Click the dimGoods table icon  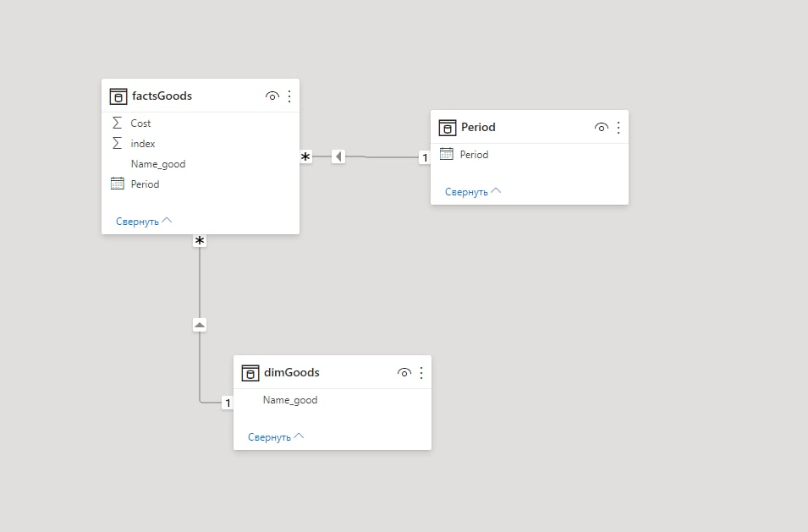[250, 373]
